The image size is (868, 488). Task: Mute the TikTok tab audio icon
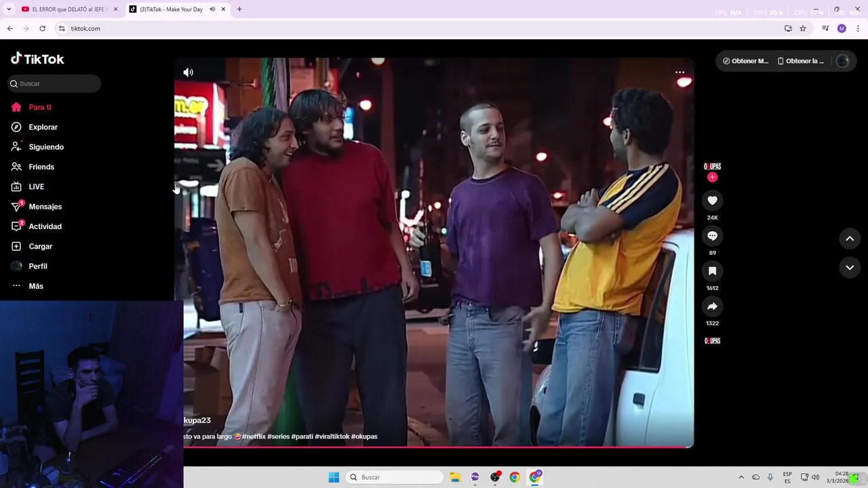pos(212,9)
